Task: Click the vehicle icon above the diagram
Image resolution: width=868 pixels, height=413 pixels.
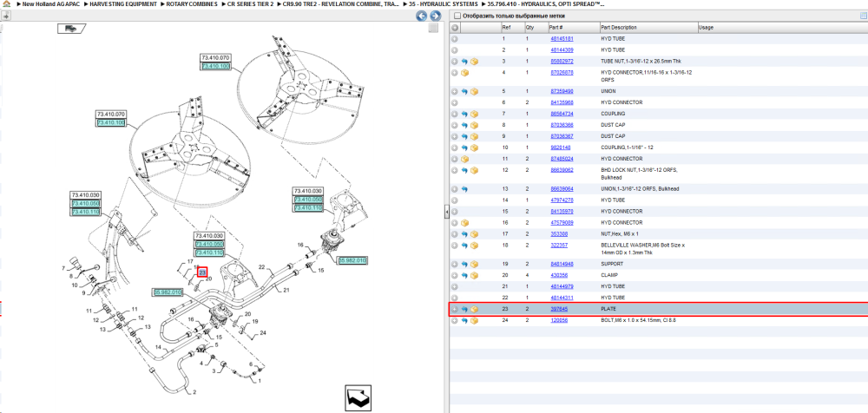Action: point(71,29)
